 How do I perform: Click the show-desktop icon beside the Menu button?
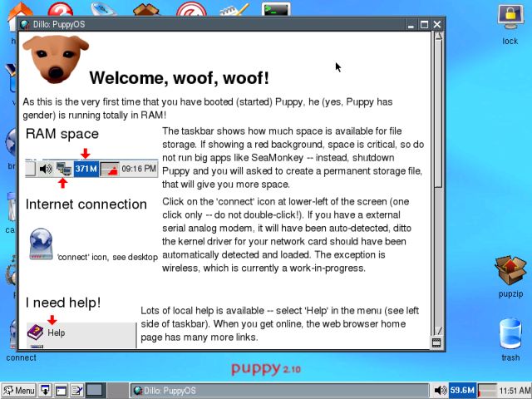45,391
